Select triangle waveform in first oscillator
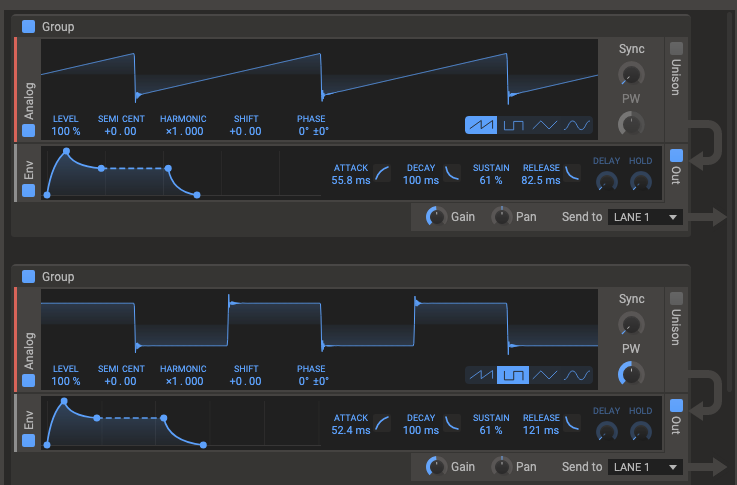The width and height of the screenshot is (737, 485). [x=545, y=126]
